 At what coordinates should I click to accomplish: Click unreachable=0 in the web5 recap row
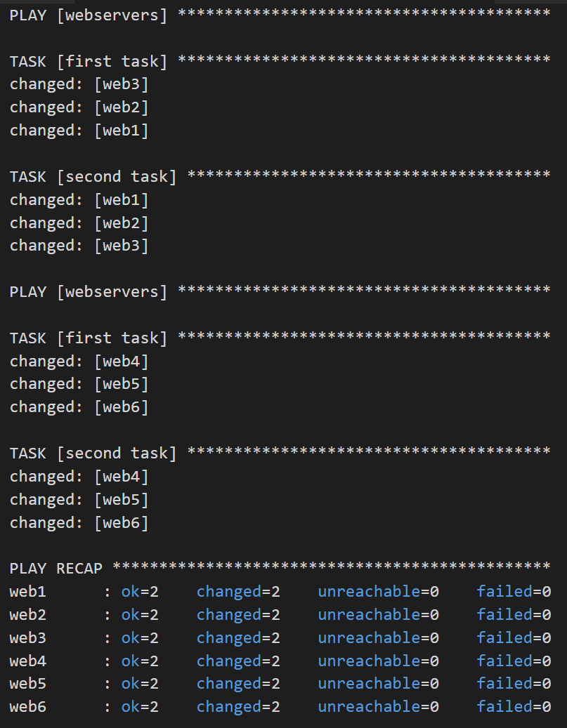[x=378, y=684]
